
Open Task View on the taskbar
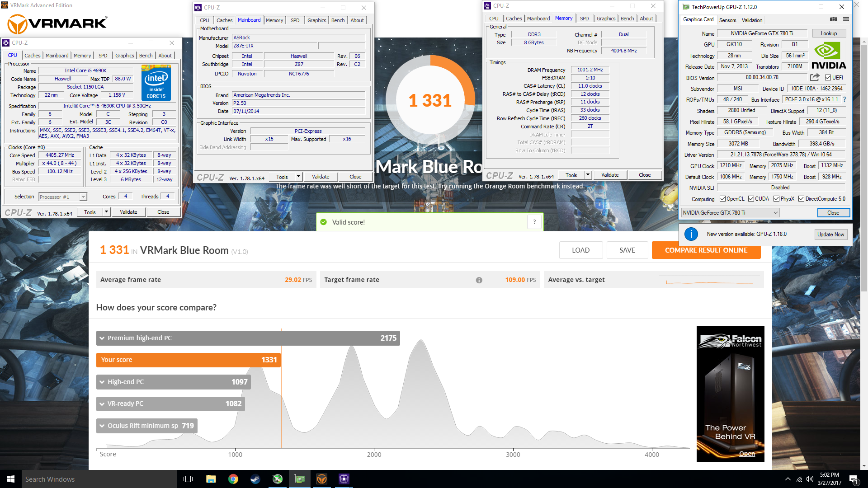(188, 479)
